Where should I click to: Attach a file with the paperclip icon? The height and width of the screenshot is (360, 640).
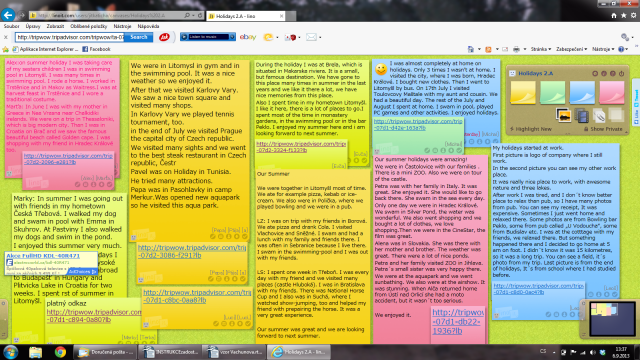pos(599,116)
